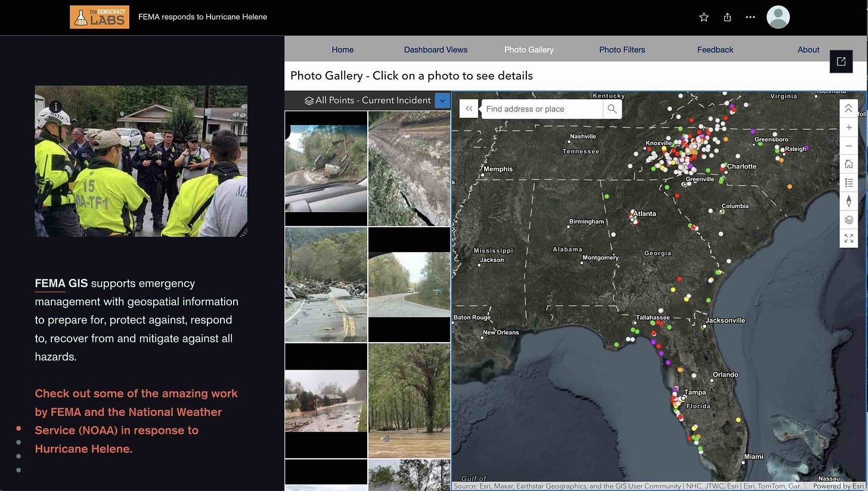
Task: Open the Photo Filters tab
Action: (x=622, y=49)
